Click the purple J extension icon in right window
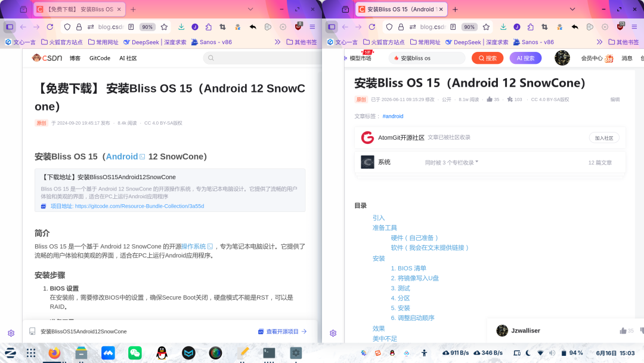This screenshot has width=644, height=363. [x=516, y=27]
